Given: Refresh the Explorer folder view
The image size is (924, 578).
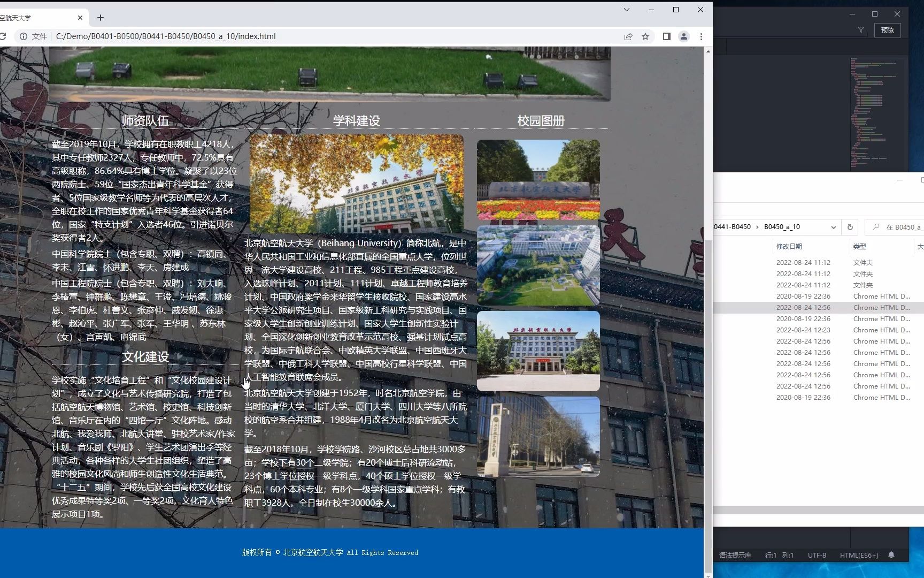Looking at the screenshot, I should pos(850,227).
